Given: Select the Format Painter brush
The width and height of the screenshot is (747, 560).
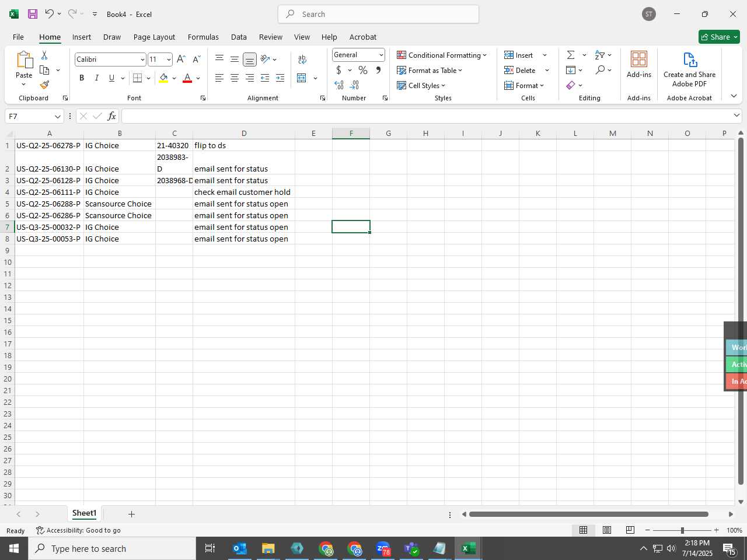Looking at the screenshot, I should 44,85.
